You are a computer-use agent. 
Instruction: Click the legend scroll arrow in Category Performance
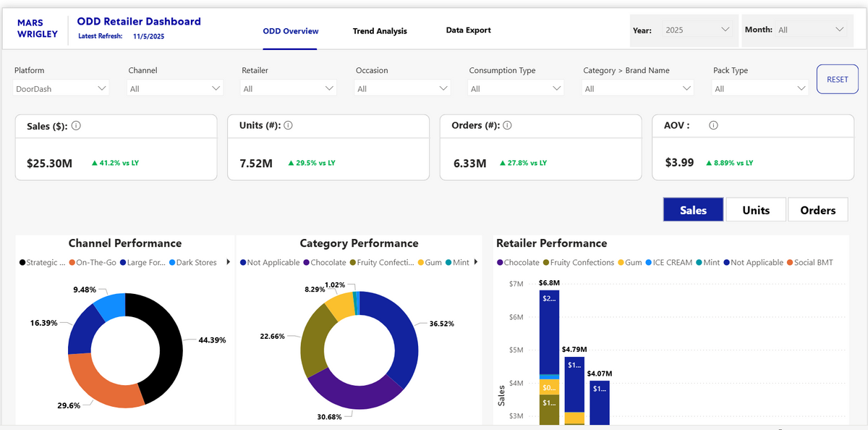[475, 261]
